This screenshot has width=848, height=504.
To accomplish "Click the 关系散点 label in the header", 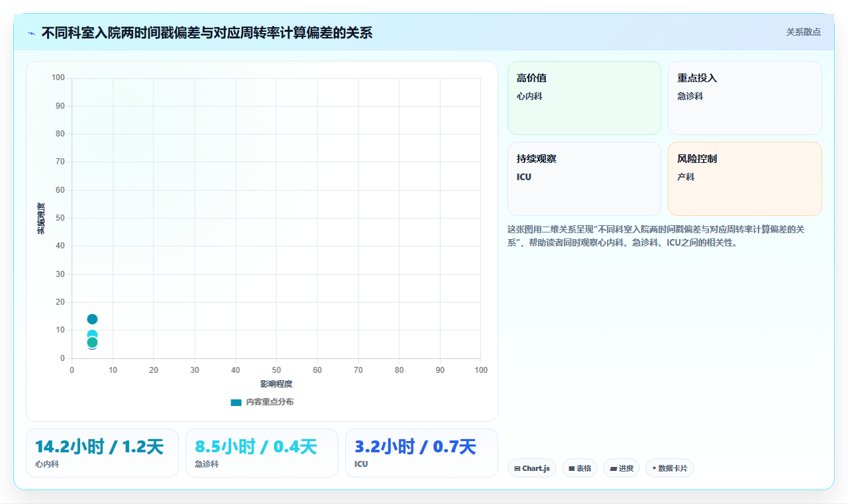I will [803, 32].
